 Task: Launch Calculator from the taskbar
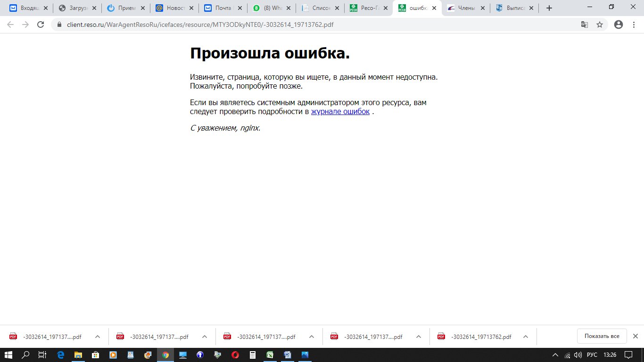click(252, 355)
